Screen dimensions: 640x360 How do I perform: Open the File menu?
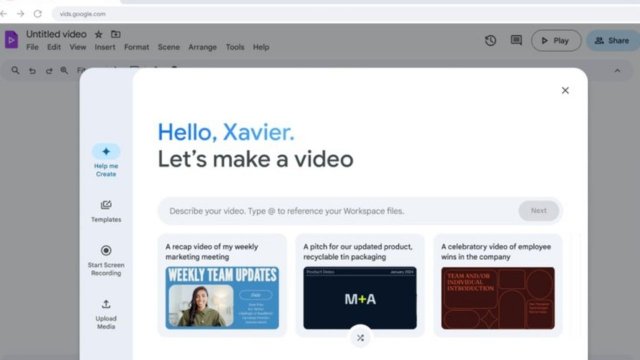32,47
